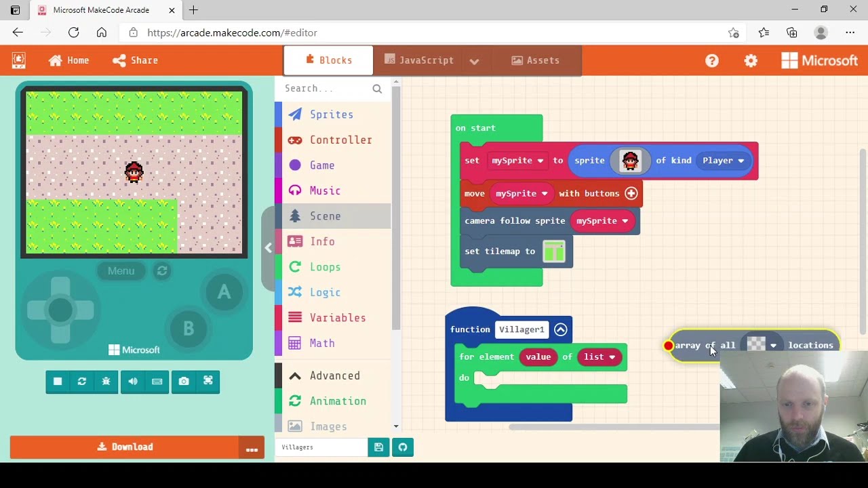Open the Scene block category
The height and width of the screenshot is (488, 868).
(x=332, y=216)
